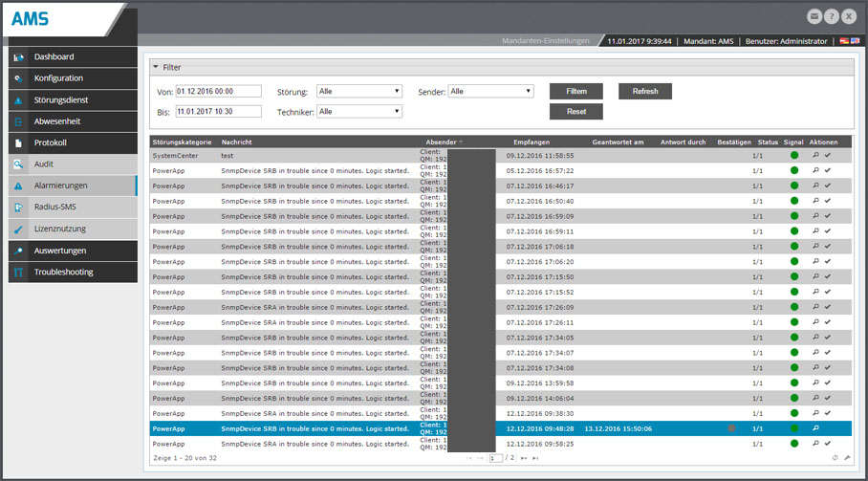Image resolution: width=868 pixels, height=481 pixels.
Task: Open the Troubleshooting section
Action: [x=73, y=273]
